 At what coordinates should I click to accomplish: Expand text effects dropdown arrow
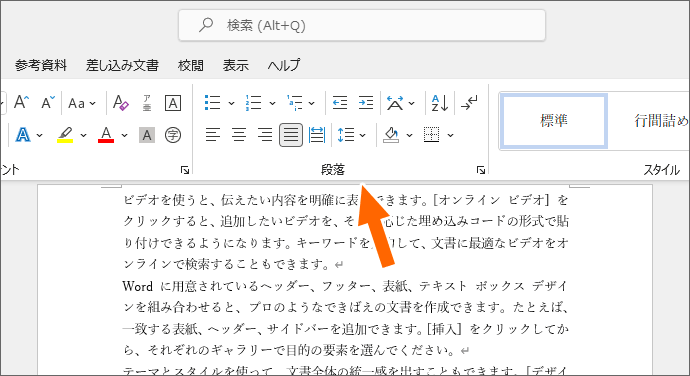coord(40,135)
